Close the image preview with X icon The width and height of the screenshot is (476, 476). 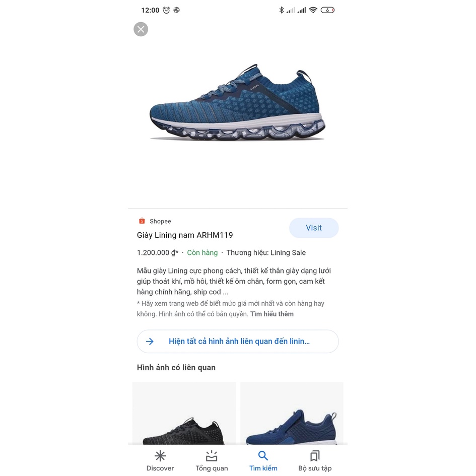click(141, 29)
